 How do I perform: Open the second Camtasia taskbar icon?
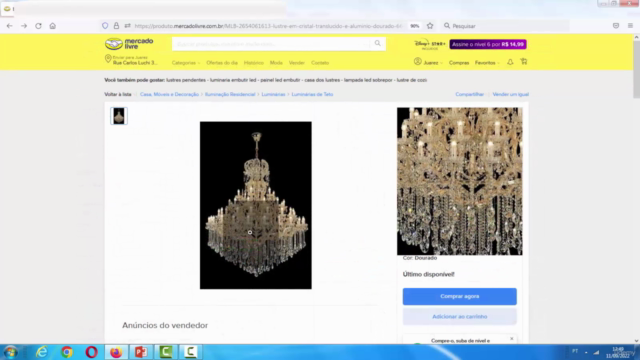(190, 352)
